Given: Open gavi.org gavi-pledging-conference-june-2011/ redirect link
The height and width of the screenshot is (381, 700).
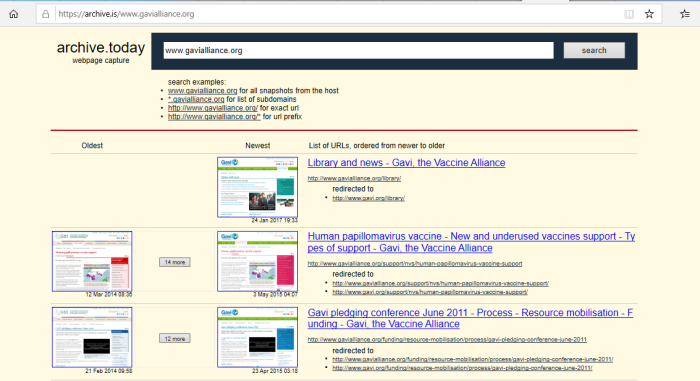Looking at the screenshot, I should pyautogui.click(x=462, y=368).
